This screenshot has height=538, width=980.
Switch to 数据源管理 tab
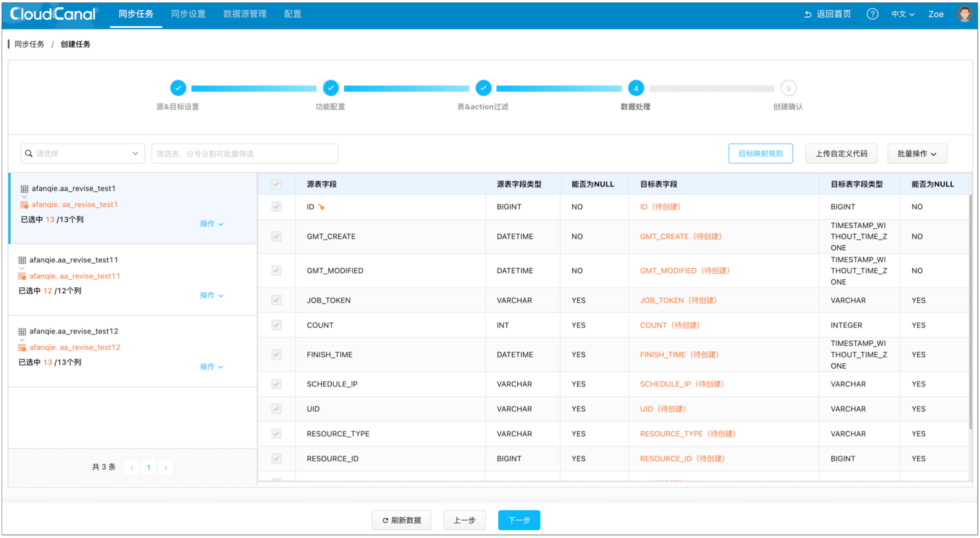click(x=245, y=14)
